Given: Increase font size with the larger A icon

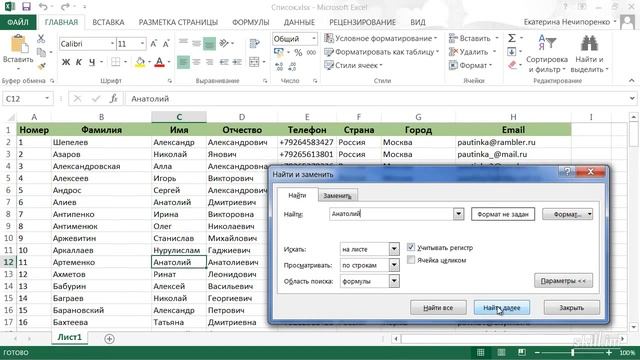Looking at the screenshot, I should (154, 44).
